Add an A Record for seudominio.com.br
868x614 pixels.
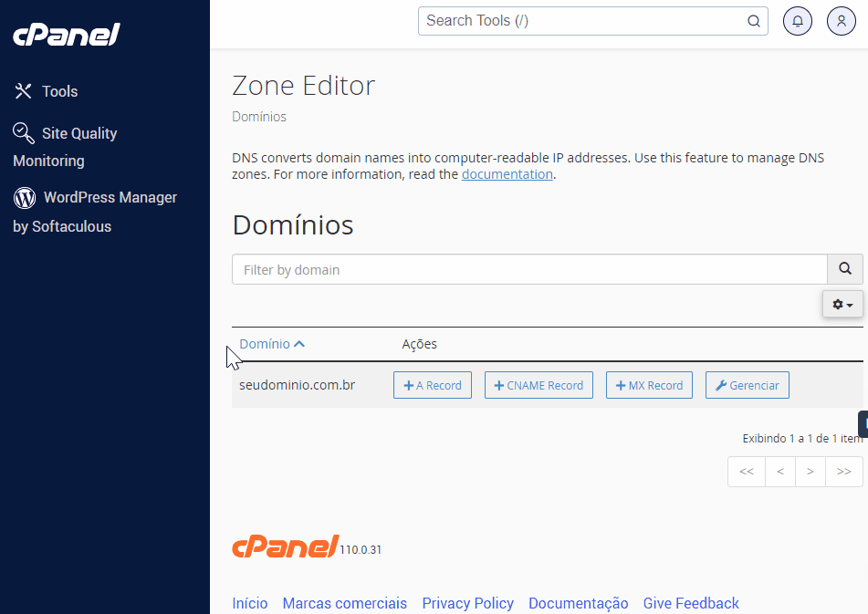tap(433, 385)
